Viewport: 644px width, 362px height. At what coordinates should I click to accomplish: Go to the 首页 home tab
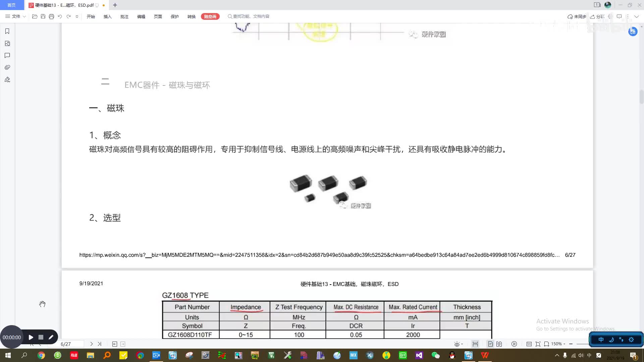tap(12, 5)
